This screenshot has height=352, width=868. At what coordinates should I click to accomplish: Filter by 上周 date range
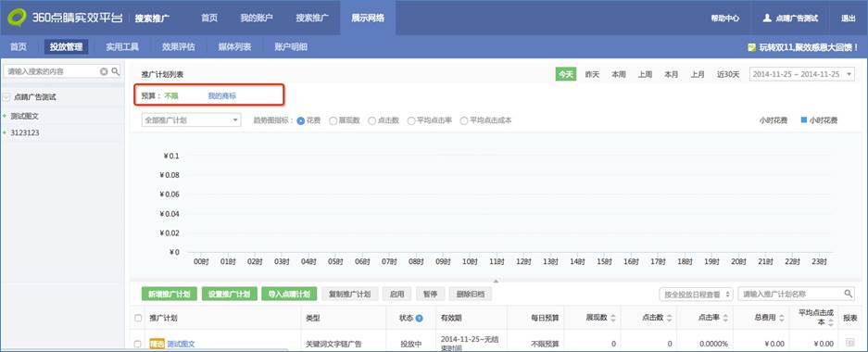645,74
